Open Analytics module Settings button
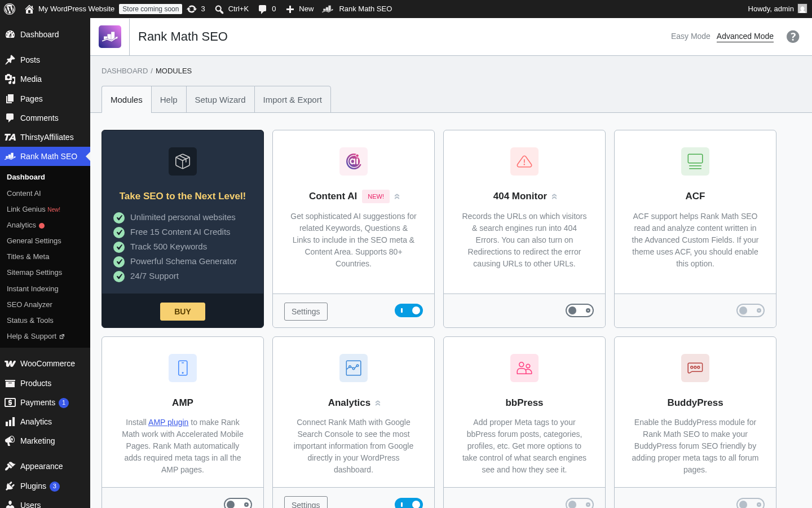Viewport: 812px width, 508px height. [x=306, y=502]
